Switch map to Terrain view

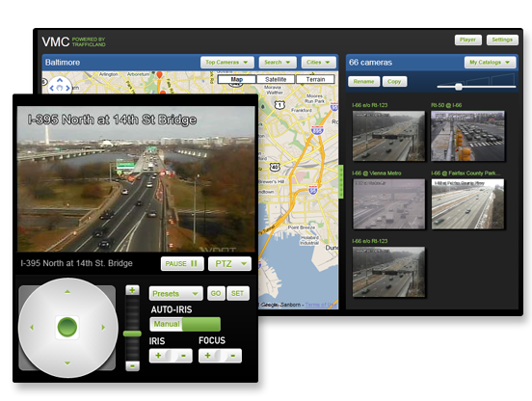315,79
